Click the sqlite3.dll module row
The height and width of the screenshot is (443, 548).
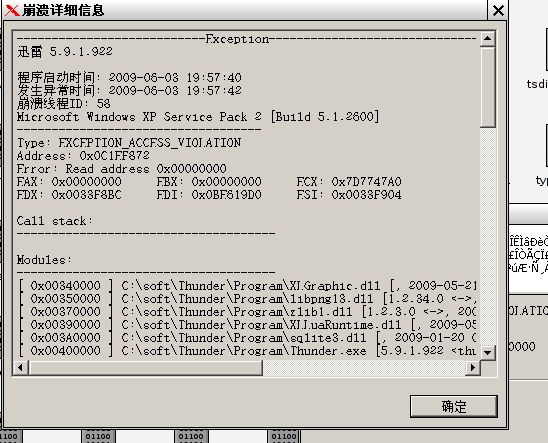click(247, 337)
